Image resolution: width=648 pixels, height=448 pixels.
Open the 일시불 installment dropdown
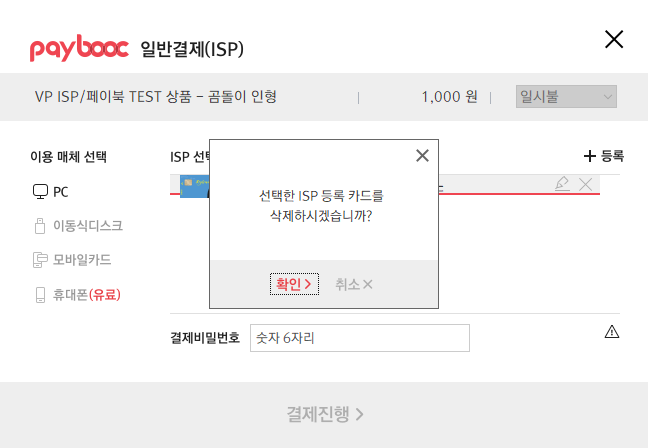[566, 97]
